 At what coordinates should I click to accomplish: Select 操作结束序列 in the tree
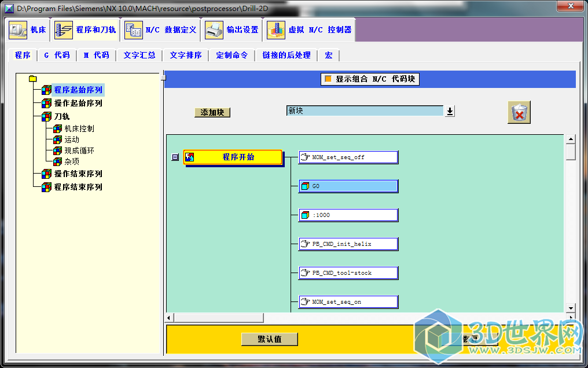[x=78, y=174]
